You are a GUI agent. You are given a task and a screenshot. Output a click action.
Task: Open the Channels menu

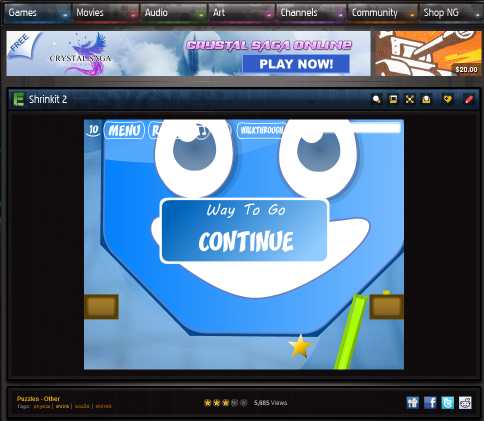[x=311, y=13]
